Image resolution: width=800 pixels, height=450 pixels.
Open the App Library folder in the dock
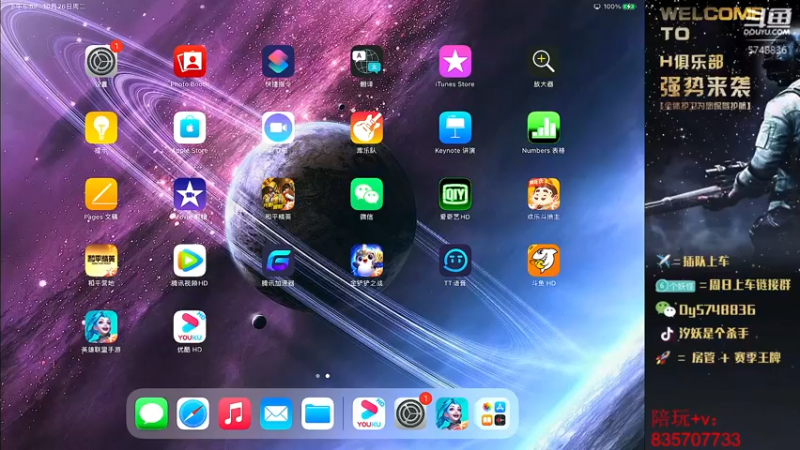pos(493,414)
